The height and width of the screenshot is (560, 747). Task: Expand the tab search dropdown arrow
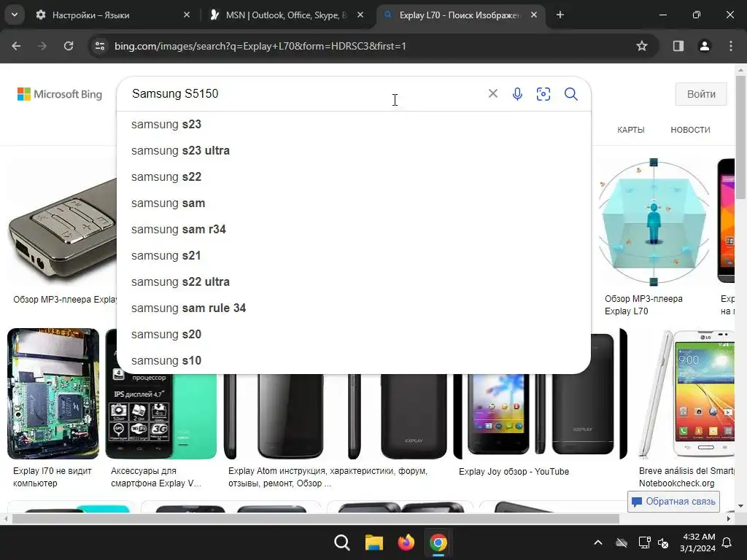[x=15, y=15]
